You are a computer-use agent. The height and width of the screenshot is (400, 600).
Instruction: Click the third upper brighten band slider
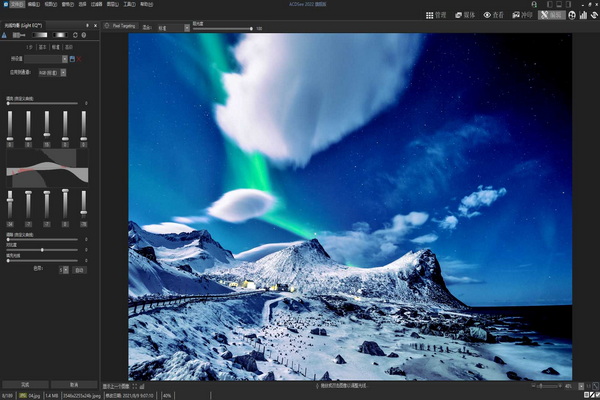coord(47,126)
